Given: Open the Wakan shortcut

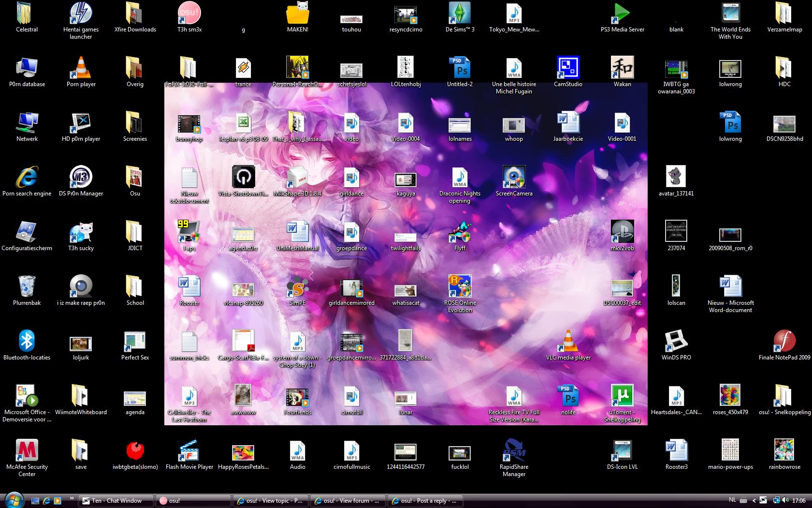Looking at the screenshot, I should 623,73.
